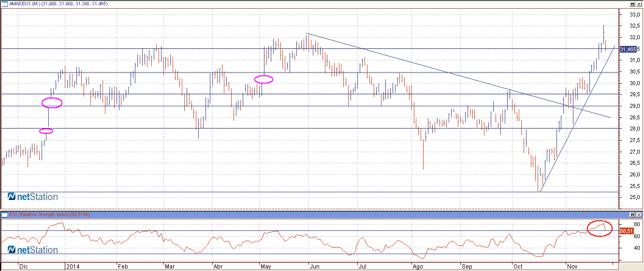Click the 25,5 price axis value
644x271 pixels.
point(634,186)
